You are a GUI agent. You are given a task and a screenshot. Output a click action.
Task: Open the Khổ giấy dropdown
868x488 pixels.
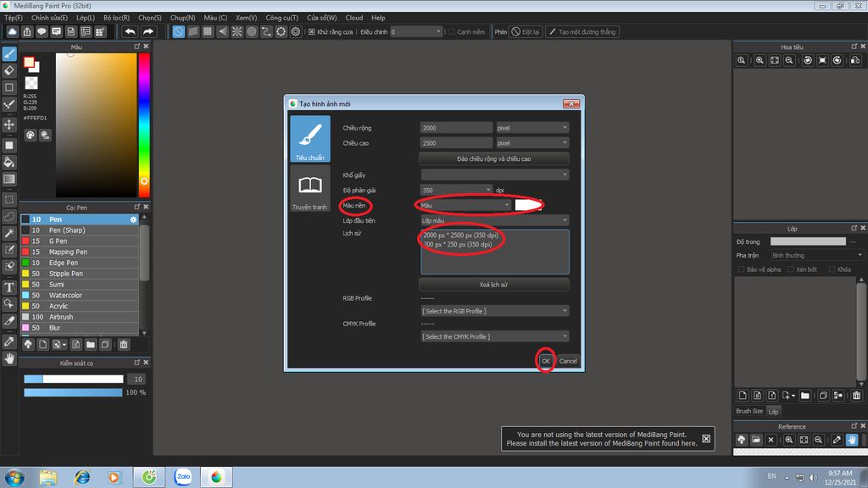(494, 175)
